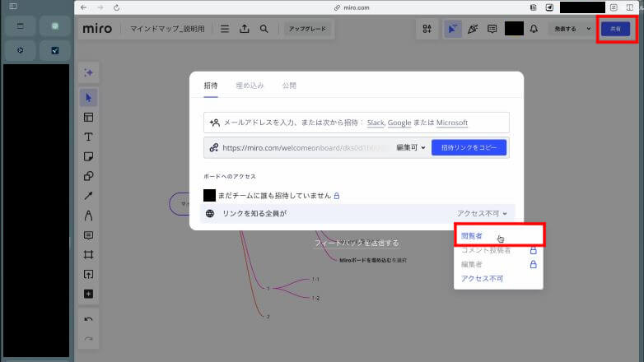Export board with the upload arrow icon
The width and height of the screenshot is (644, 362).
click(x=245, y=29)
